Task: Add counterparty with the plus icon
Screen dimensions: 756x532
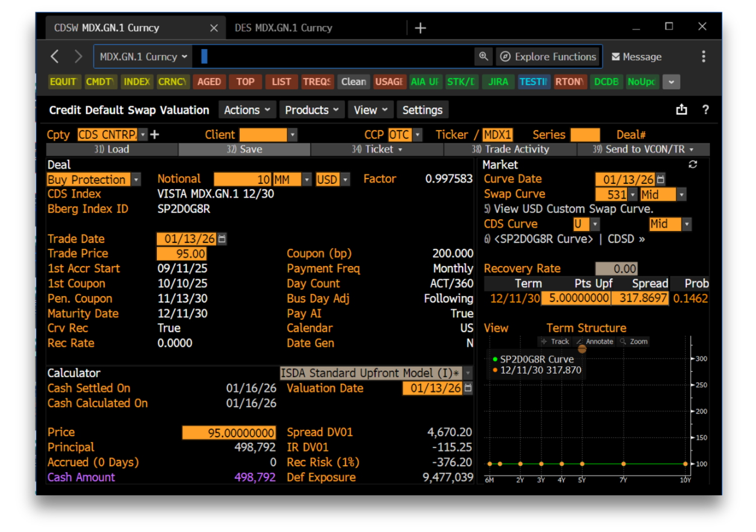Action: [x=155, y=135]
